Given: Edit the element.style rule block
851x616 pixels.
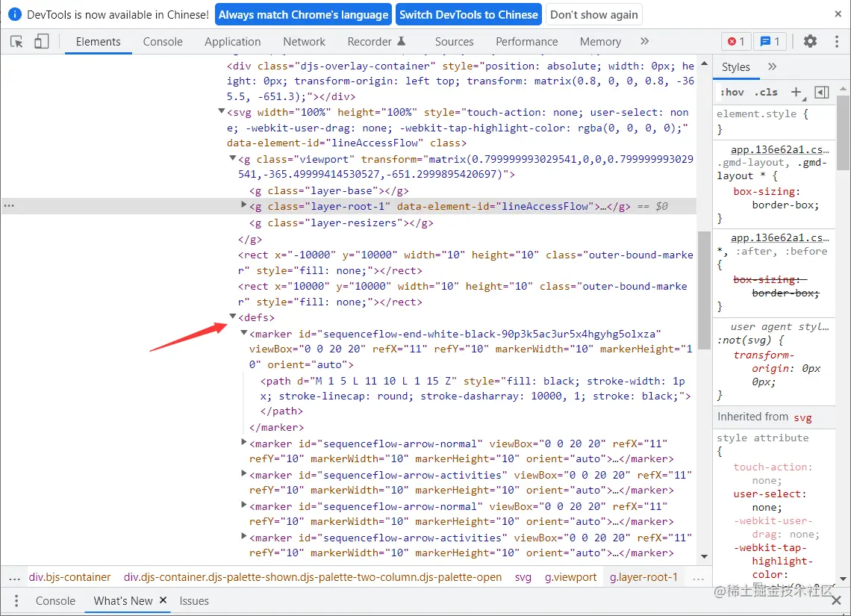Looking at the screenshot, I should 773,121.
